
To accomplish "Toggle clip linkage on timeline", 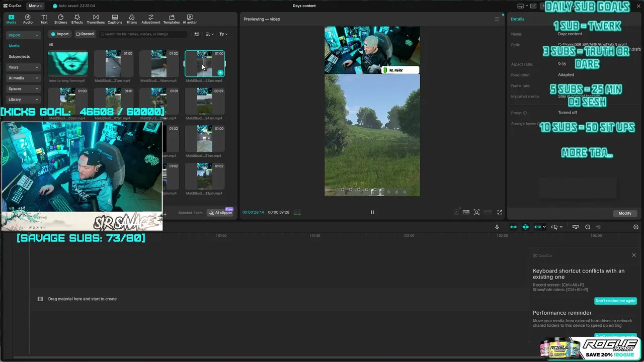I will click(537, 227).
